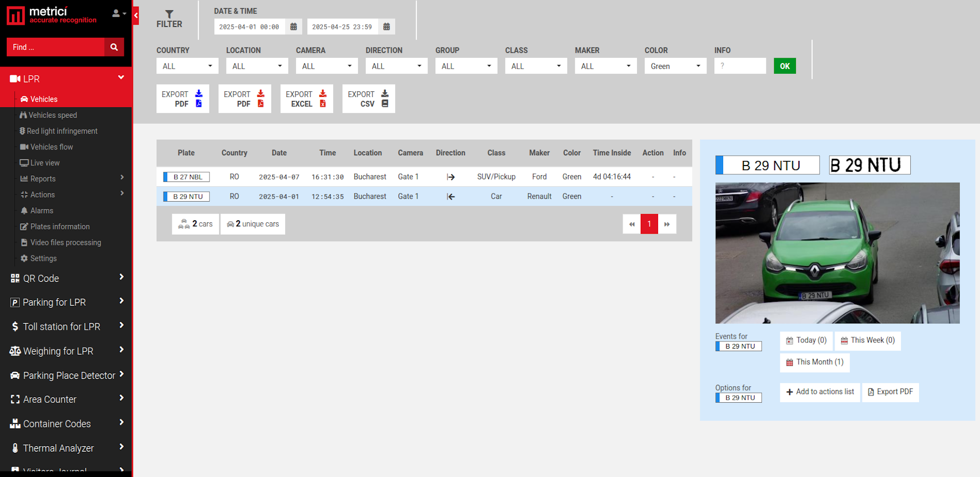Image resolution: width=980 pixels, height=477 pixels.
Task: Add B 29 NTU to actions list
Action: coord(820,392)
